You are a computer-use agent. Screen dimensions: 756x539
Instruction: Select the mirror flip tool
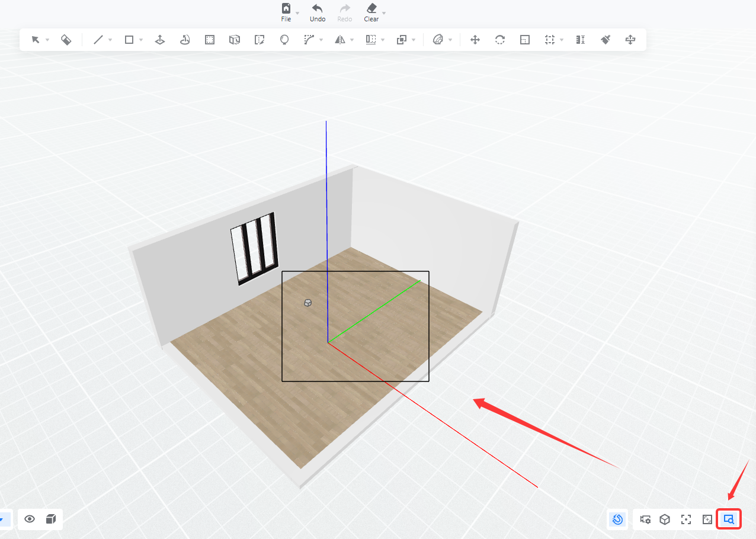click(340, 40)
